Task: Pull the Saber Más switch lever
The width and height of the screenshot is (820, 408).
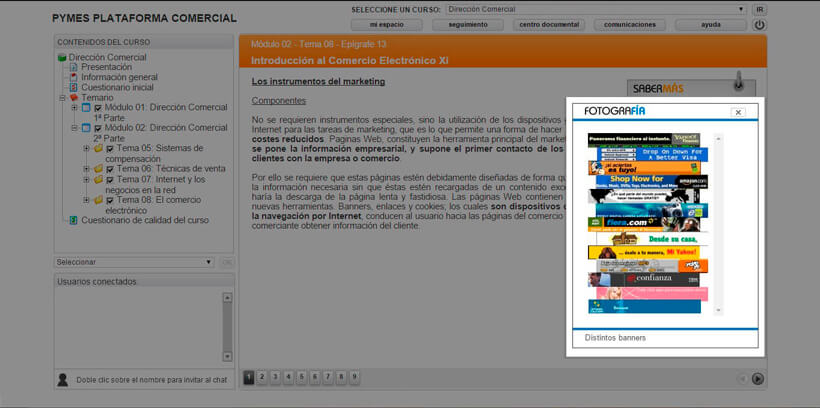Action: (x=738, y=81)
